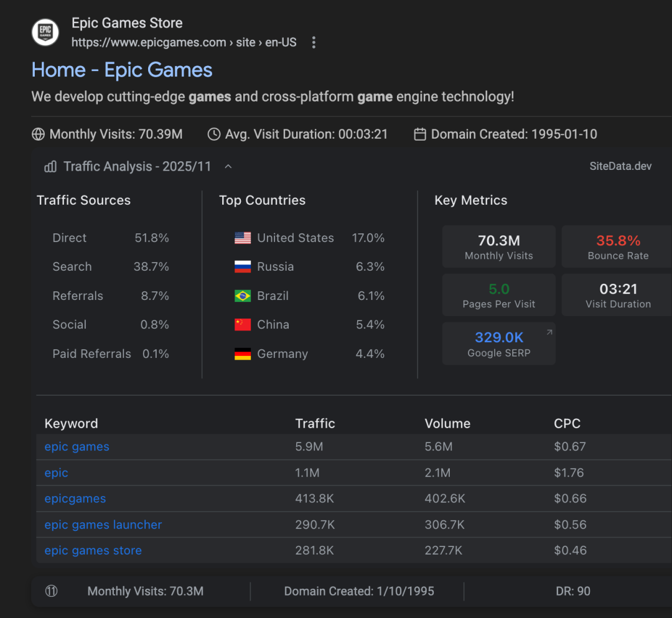
Task: Click the 35.8% Bounce Rate metric card
Action: (618, 247)
